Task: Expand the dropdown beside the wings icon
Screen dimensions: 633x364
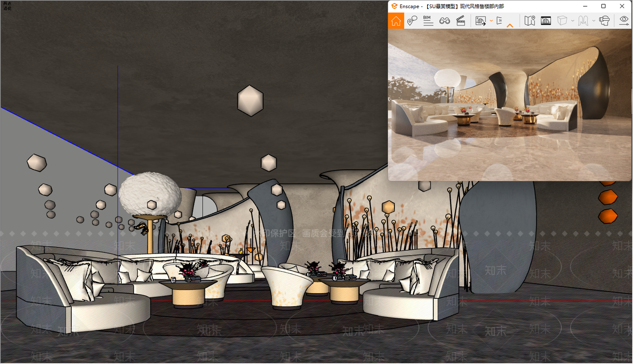Action: click(x=593, y=21)
